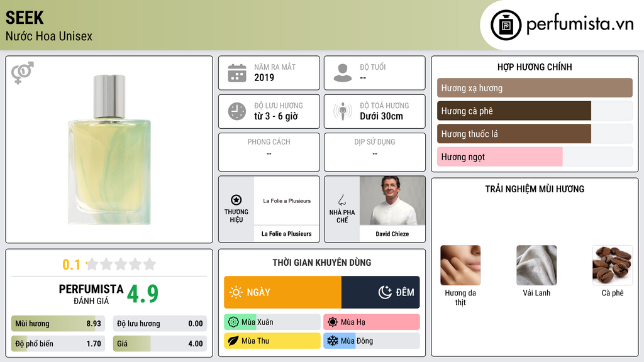Click the person icon beside Độ tuổi
644x362 pixels.
point(343,73)
